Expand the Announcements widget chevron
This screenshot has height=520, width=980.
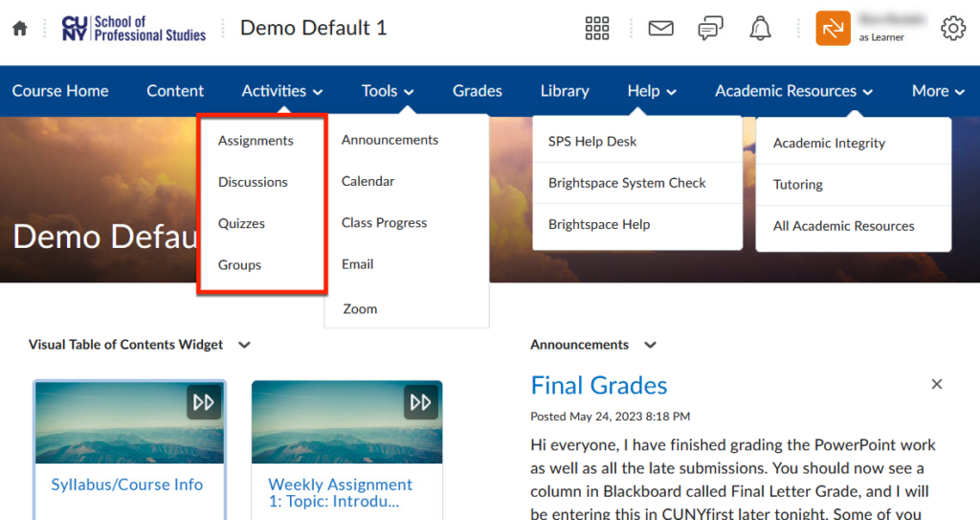click(x=651, y=345)
